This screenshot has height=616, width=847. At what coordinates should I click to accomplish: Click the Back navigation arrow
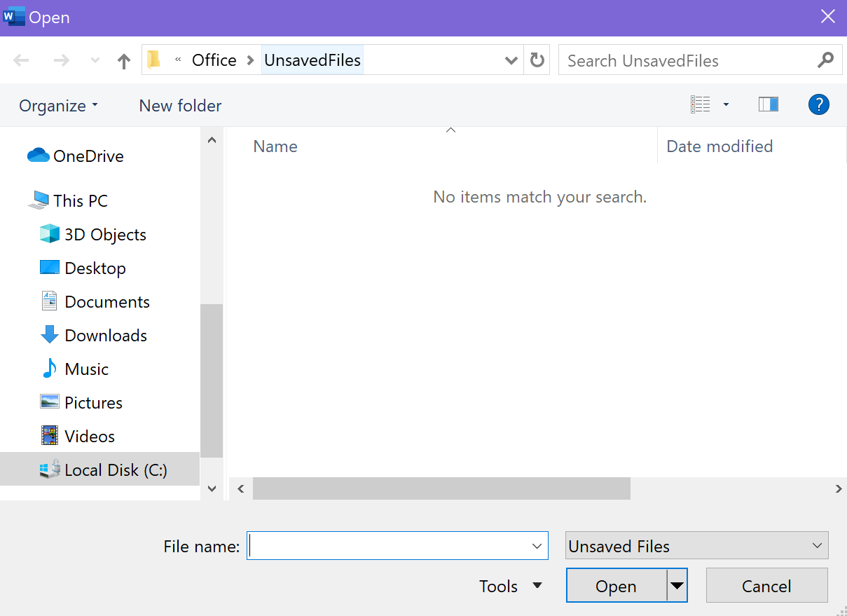pyautogui.click(x=22, y=61)
